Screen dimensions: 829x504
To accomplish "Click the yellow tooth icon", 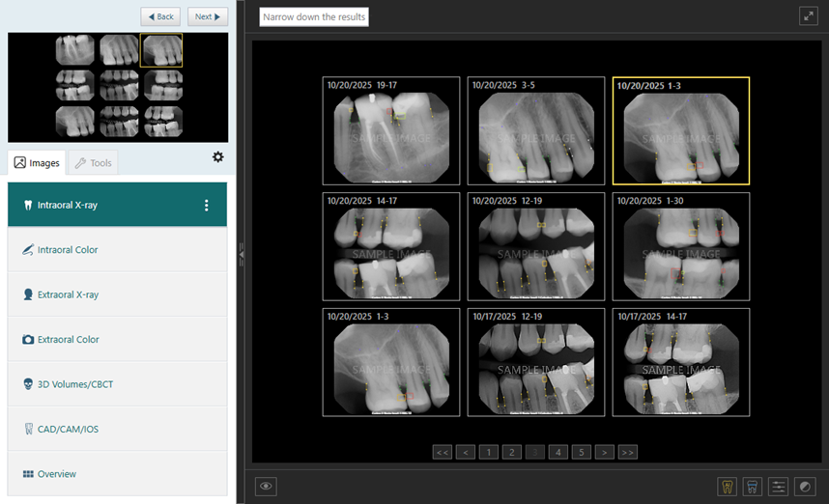I will click(x=728, y=486).
